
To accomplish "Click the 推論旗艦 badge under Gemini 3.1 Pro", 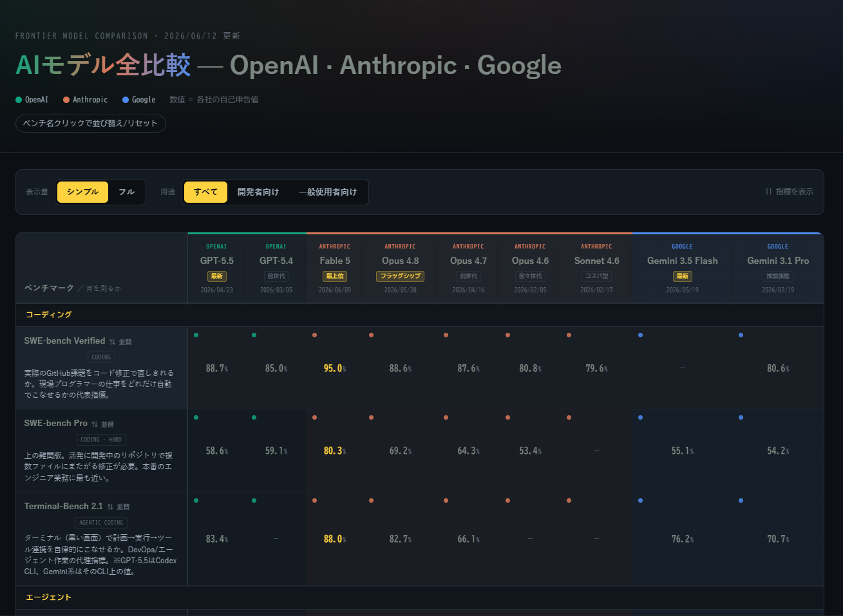I will (778, 276).
